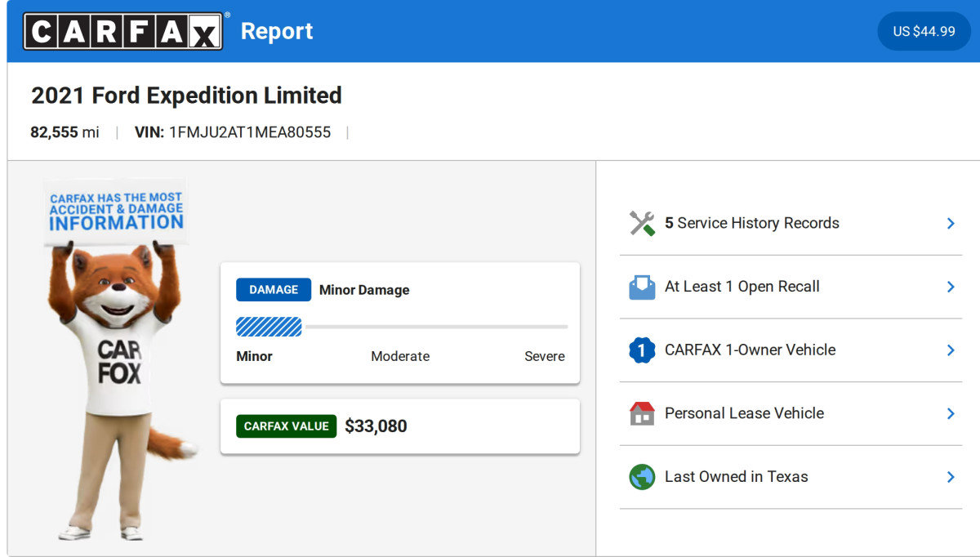The height and width of the screenshot is (557, 980).
Task: Click the globe Last Owned icon
Action: [x=642, y=477]
